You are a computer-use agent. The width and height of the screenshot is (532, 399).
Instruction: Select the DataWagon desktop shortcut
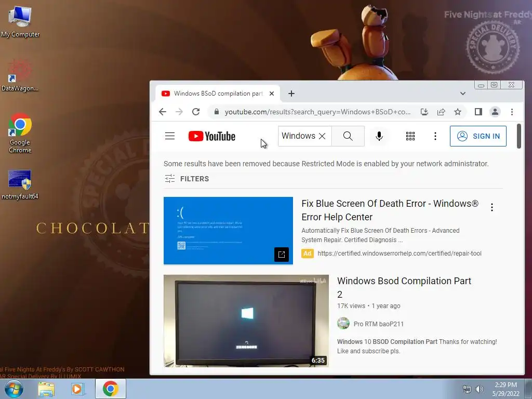20,75
